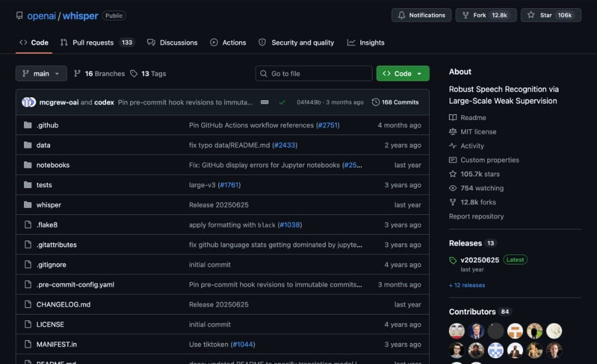Click the star icon beside 105.7k stars
597x364 pixels.
click(x=452, y=174)
